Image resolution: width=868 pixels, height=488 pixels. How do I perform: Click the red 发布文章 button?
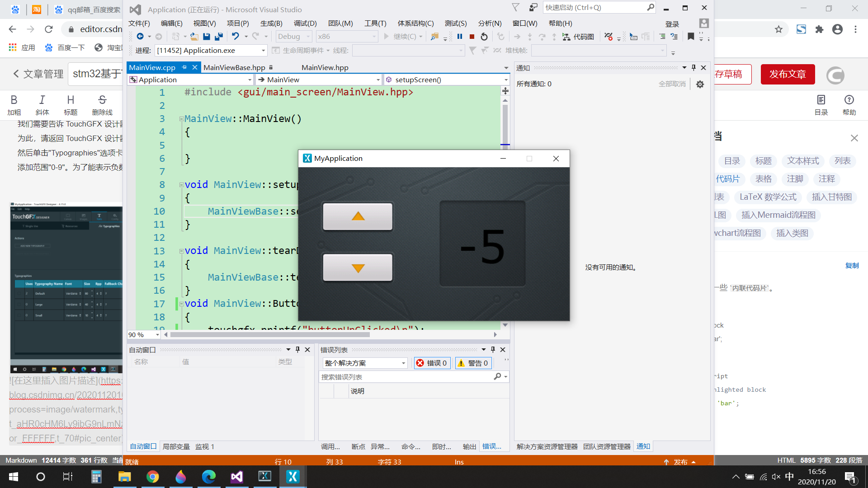coord(788,74)
